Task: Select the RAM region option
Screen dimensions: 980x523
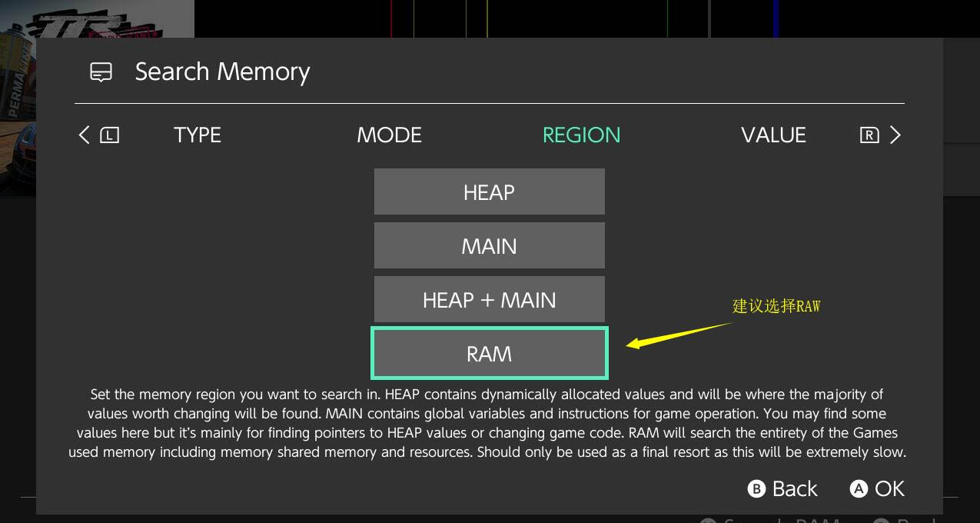Action: click(489, 354)
